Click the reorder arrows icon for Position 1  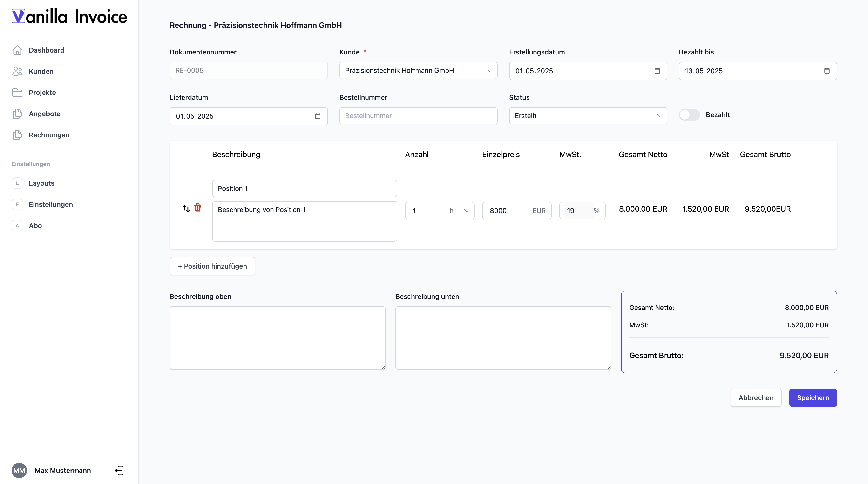186,208
